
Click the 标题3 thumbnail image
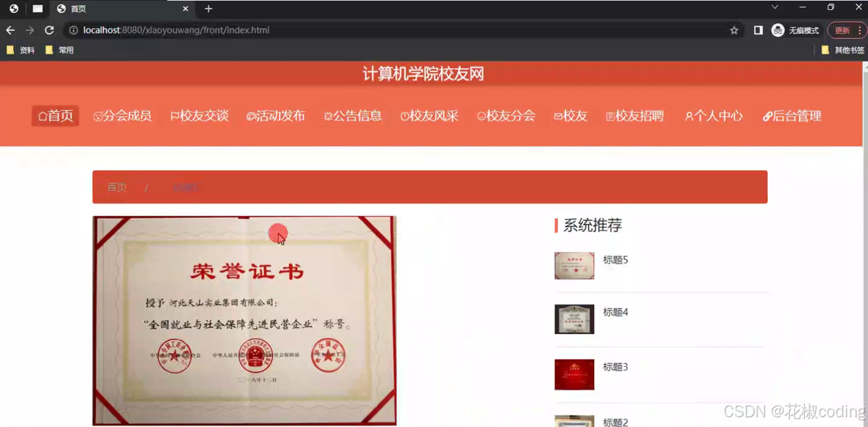[573, 375]
